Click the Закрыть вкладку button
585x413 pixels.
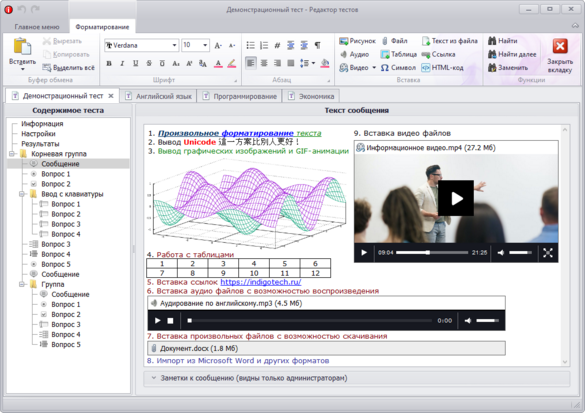(x=560, y=55)
